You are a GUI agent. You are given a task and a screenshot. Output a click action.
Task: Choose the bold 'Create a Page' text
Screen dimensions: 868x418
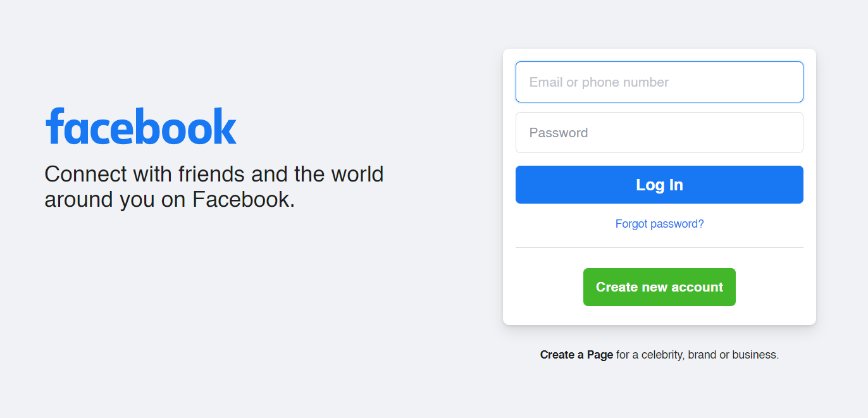pos(576,355)
